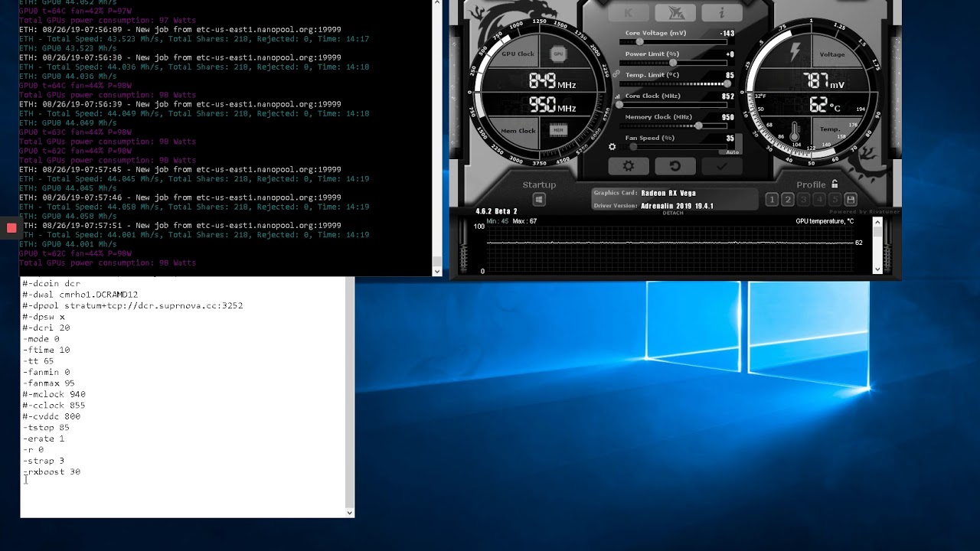Screen dimensions: 980x551
Task: Select profile slot 1
Action: pyautogui.click(x=772, y=200)
